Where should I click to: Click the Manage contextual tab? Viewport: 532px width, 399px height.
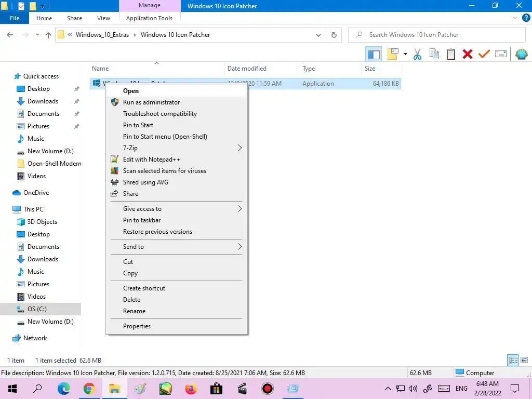tap(149, 5)
